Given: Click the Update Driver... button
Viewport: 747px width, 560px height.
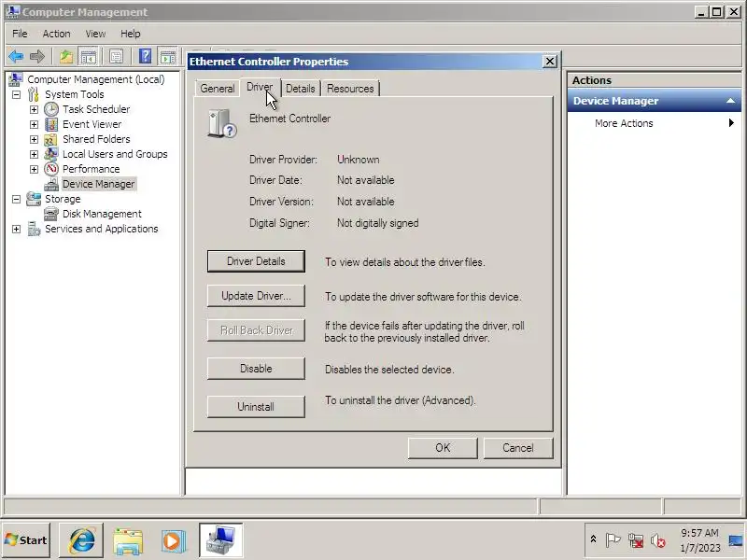Looking at the screenshot, I should coord(256,296).
